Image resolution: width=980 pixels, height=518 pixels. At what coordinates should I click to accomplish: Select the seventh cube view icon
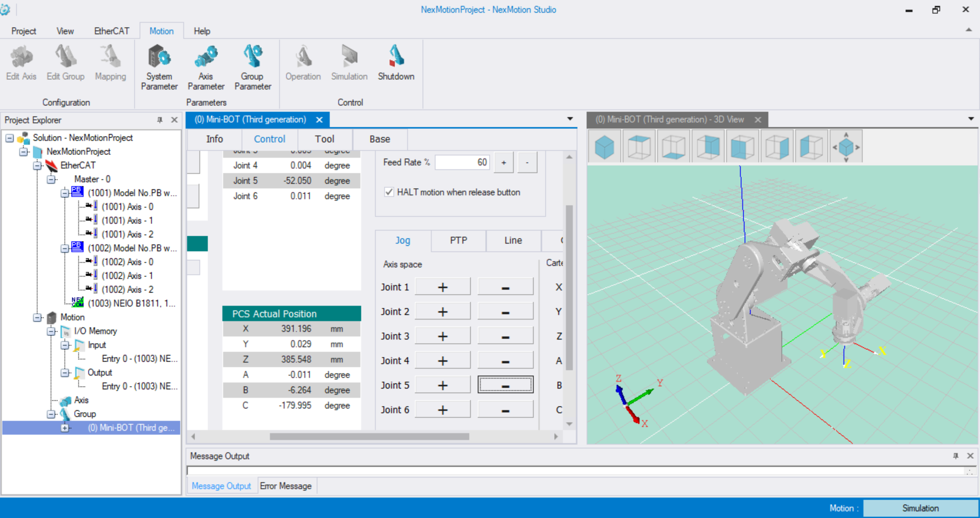(811, 147)
